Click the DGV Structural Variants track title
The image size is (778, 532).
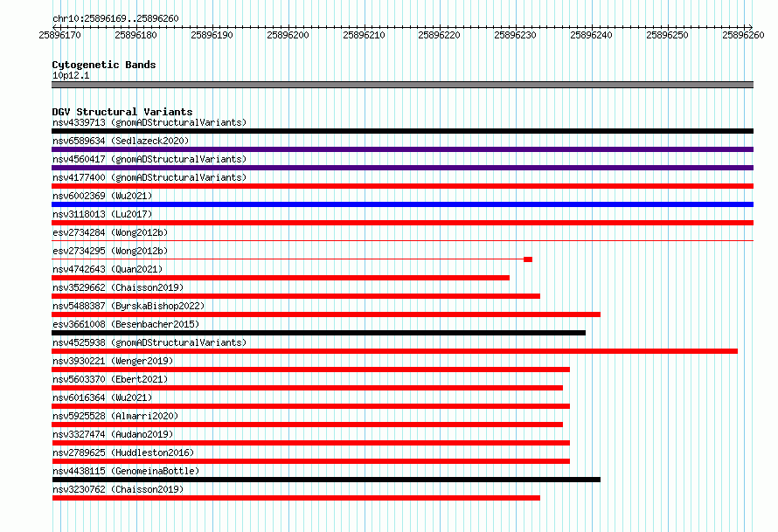coord(122,112)
